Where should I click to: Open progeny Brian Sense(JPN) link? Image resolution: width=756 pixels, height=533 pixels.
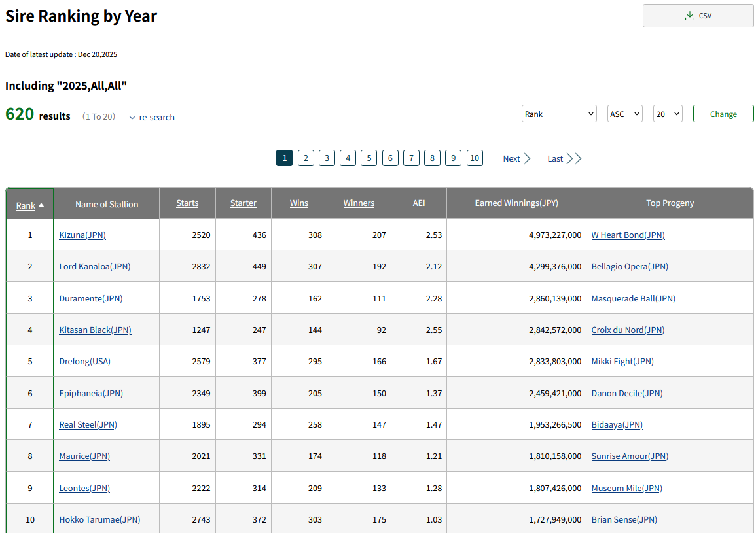(x=624, y=520)
